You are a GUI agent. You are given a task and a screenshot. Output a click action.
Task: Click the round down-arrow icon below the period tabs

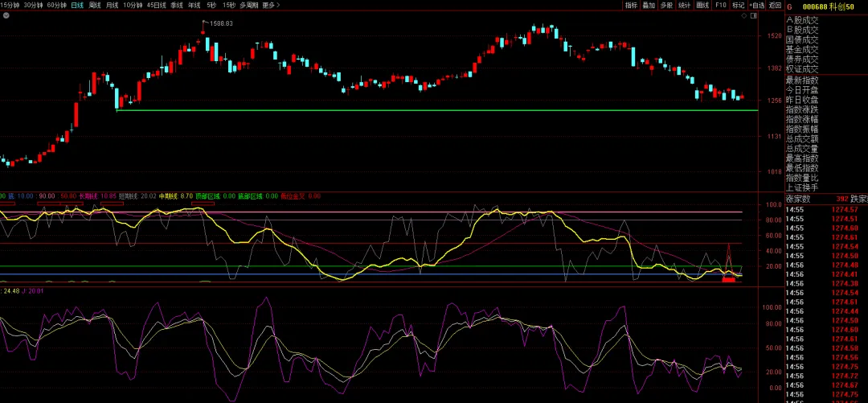(5, 15)
